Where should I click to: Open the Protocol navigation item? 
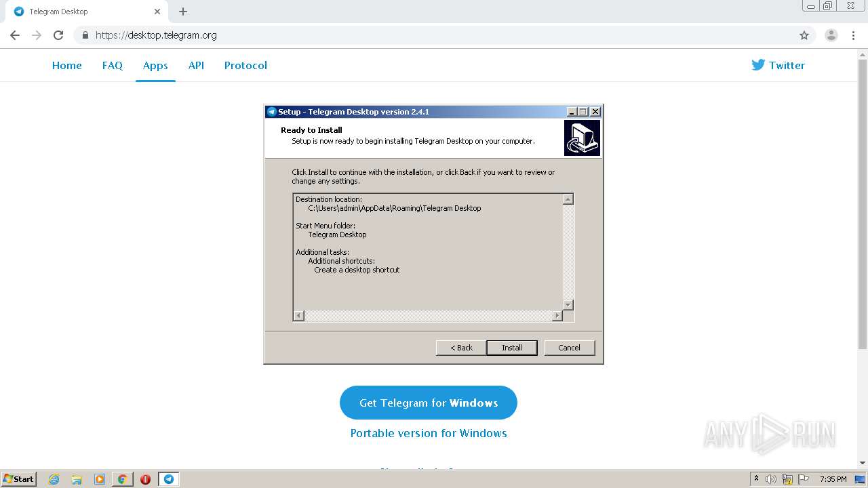point(245,65)
